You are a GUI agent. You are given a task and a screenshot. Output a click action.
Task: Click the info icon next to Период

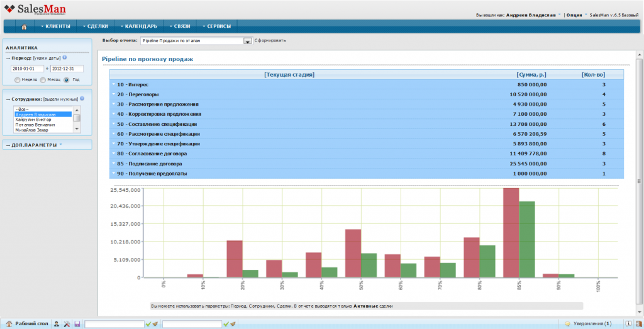(65, 57)
